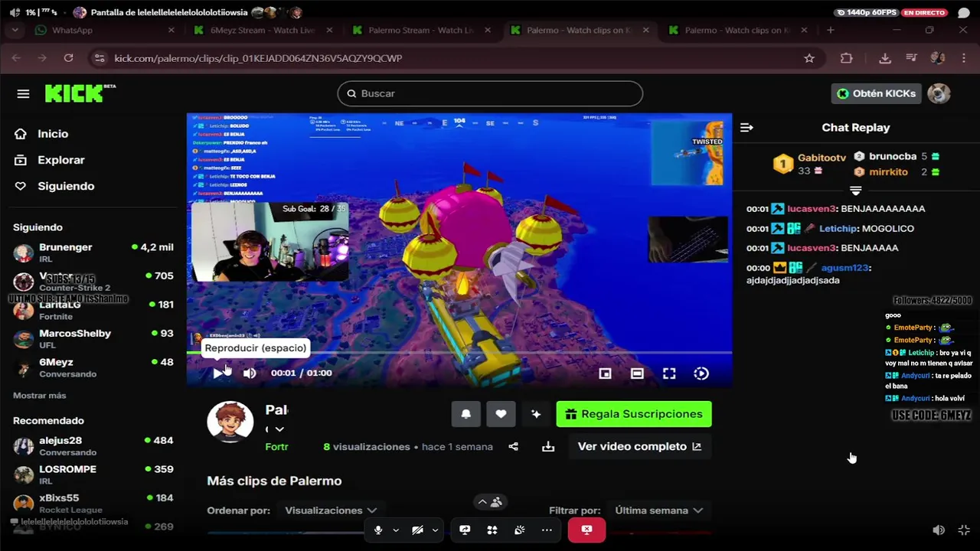Play the clip with the play button
Image resolution: width=980 pixels, height=551 pixels.
point(218,373)
